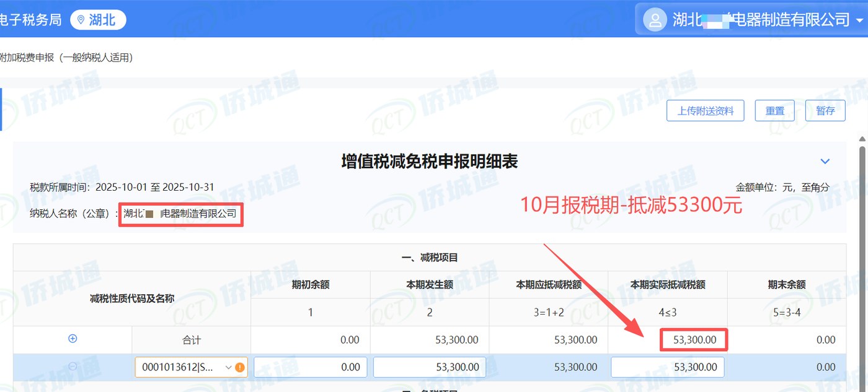
Task: Collapse the 增值税减免税申报明细表 section chevron
Action: point(825,162)
